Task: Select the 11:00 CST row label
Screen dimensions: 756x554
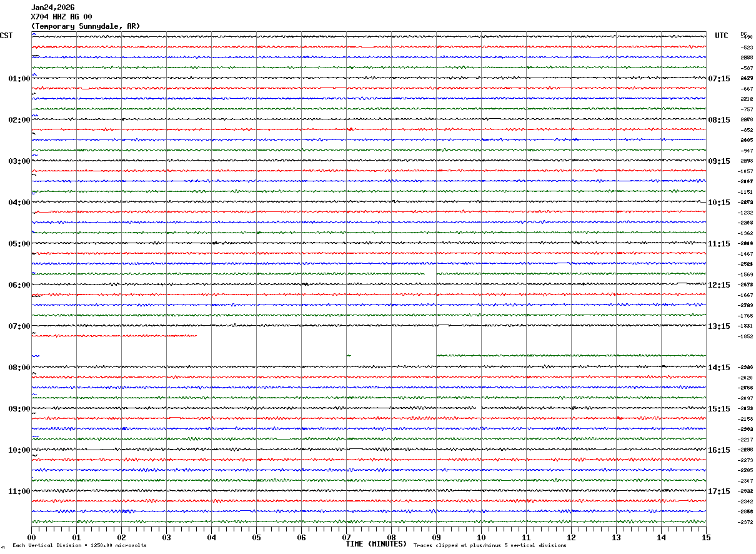Action: click(19, 491)
